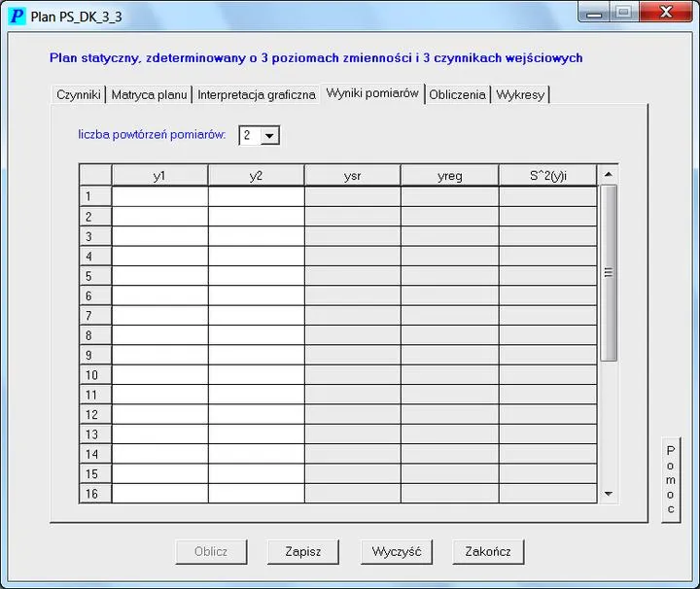700x589 pixels.
Task: Click the blue P application icon in title bar
Action: 17,17
